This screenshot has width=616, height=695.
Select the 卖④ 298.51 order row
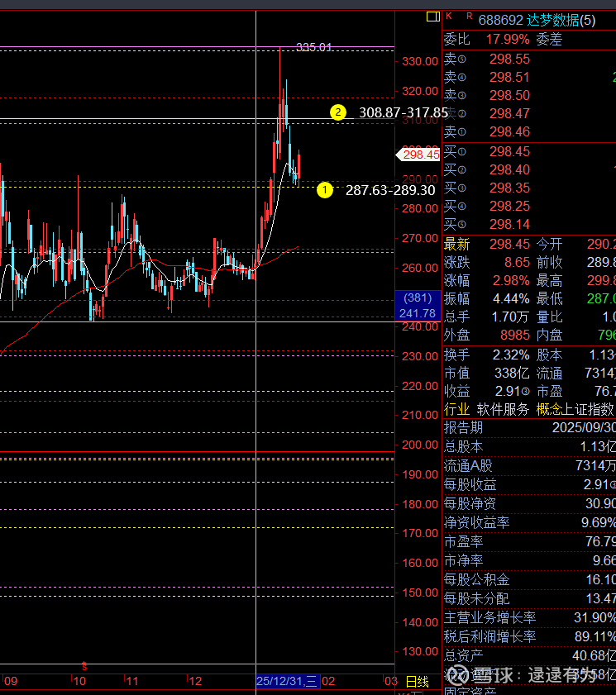(x=529, y=77)
